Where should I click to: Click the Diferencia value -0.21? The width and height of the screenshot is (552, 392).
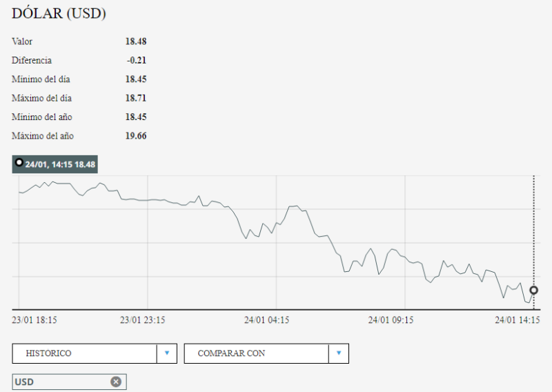point(137,60)
